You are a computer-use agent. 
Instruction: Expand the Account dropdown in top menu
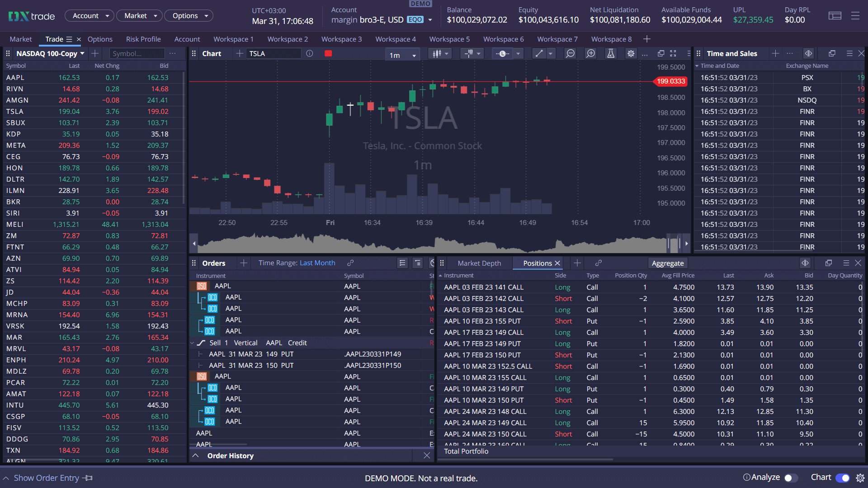[x=89, y=16]
